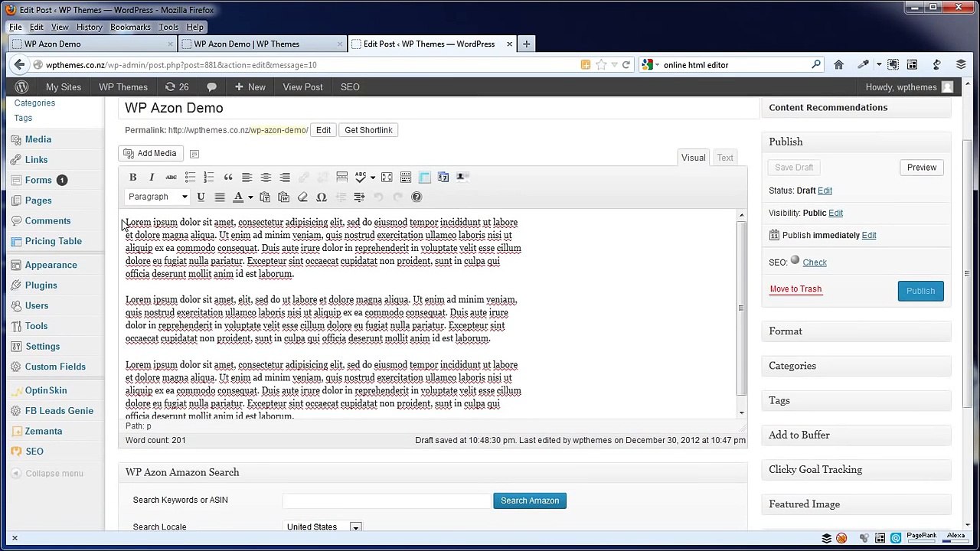Viewport: 980px width, 551px height.
Task: Click the Alexa rank bar in the status bar
Action: click(x=956, y=538)
